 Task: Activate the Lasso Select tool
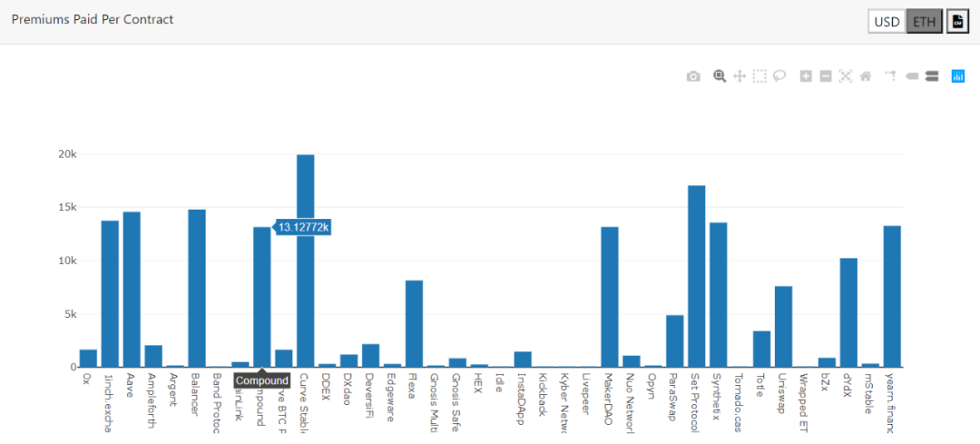(x=779, y=76)
